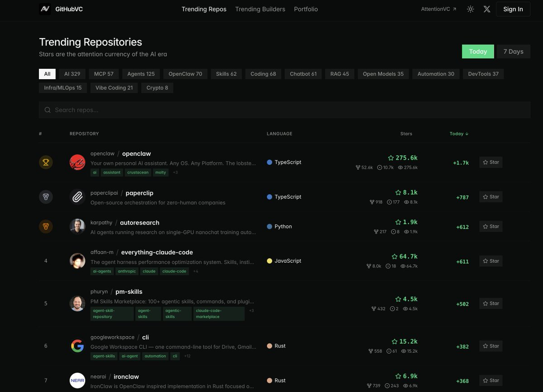Open the Trending Builders page
This screenshot has width=543, height=392.
coord(260,9)
